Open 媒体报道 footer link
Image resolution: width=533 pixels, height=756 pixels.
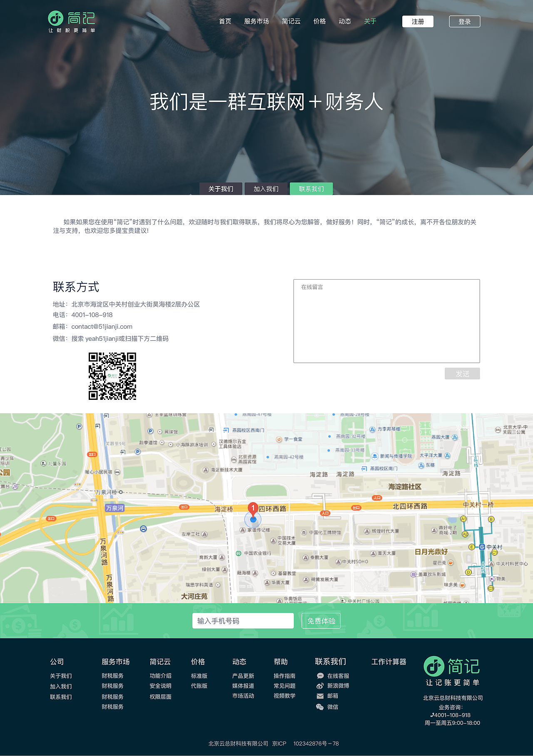click(243, 686)
